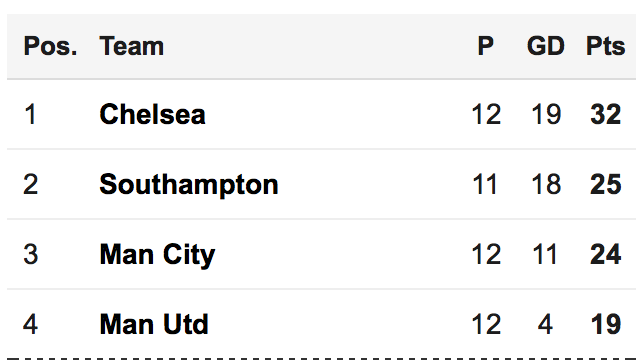Click Man Utd's points value 19
The image size is (642, 360).
(x=606, y=324)
